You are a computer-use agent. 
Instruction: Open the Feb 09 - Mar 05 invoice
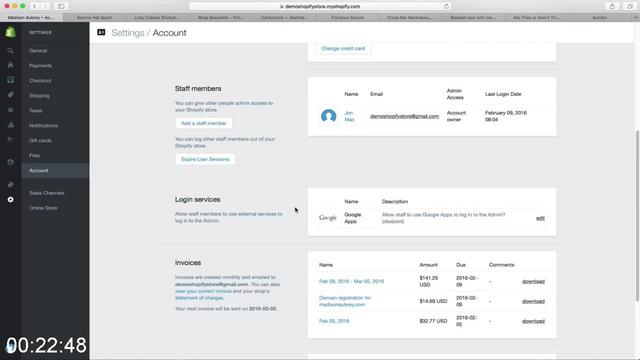[351, 281]
